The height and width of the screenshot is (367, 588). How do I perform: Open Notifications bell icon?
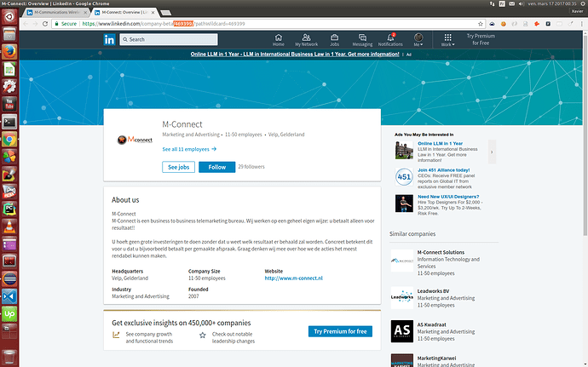(390, 40)
